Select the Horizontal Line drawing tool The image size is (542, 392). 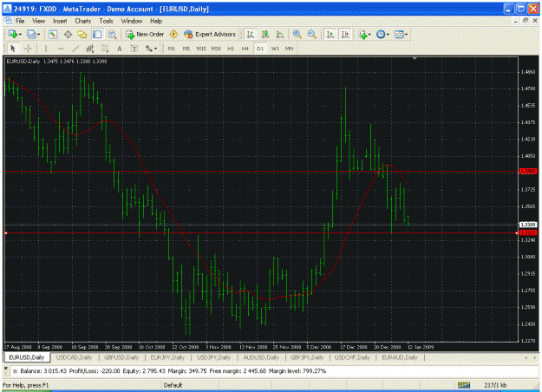pyautogui.click(x=61, y=49)
